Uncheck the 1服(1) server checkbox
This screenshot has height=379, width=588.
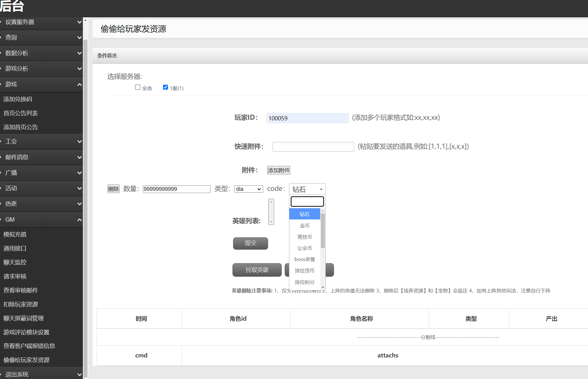pyautogui.click(x=165, y=87)
